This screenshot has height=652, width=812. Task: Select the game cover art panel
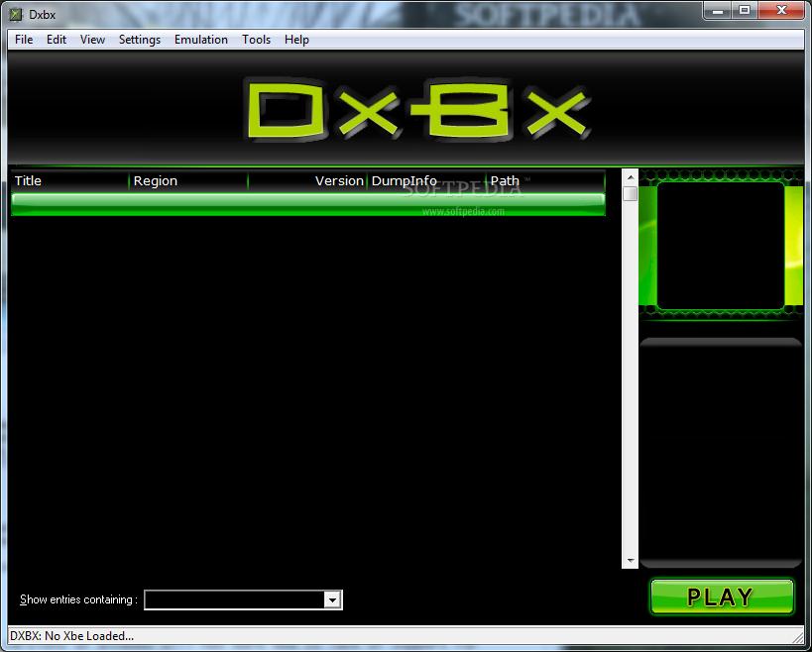coord(721,246)
